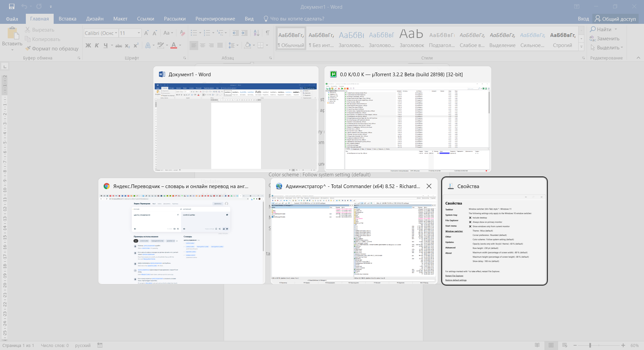Click the zoom in plus button
Screen dimensions: 644x350
click(x=623, y=345)
